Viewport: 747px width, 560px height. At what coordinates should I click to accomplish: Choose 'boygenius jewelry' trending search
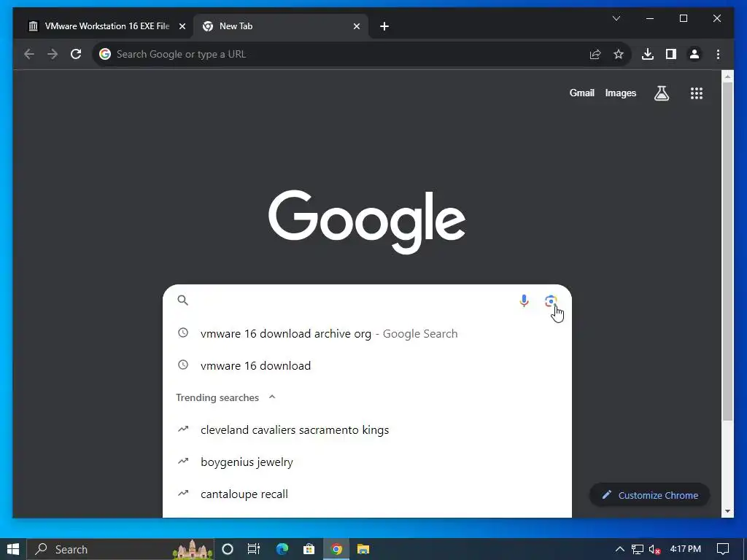point(367,462)
